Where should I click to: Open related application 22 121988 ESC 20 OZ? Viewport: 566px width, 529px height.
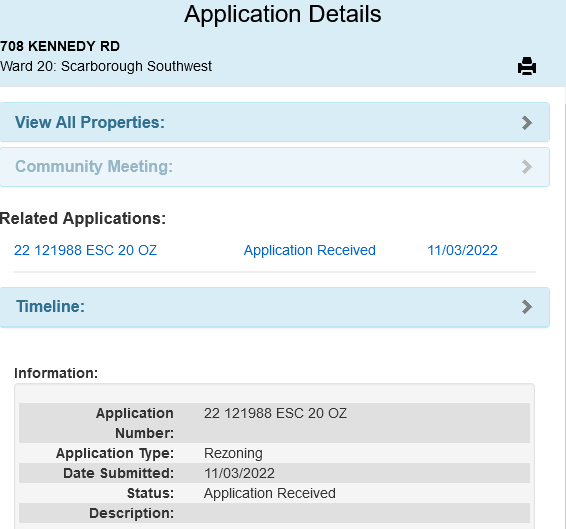pos(86,250)
